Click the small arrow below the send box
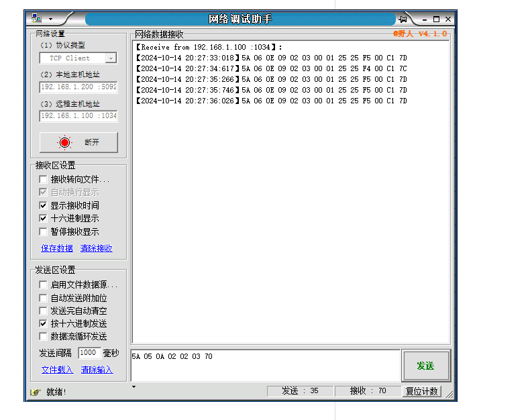 pos(133,386)
